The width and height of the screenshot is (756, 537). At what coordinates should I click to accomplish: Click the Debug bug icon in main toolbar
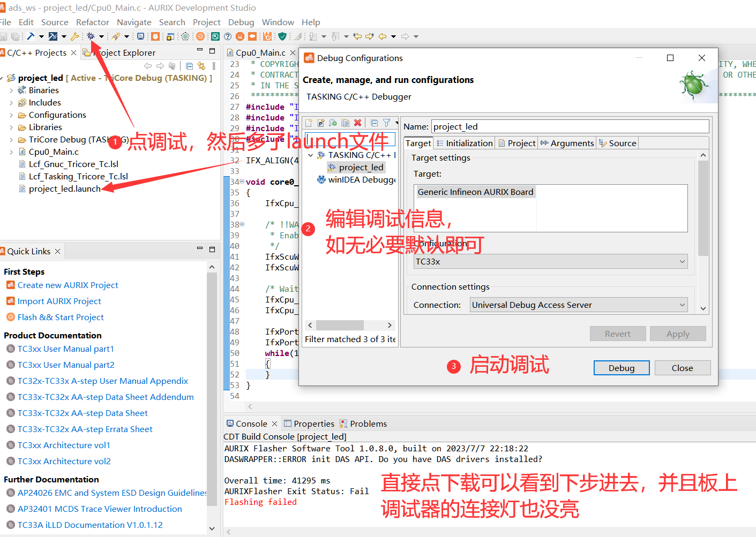point(91,36)
